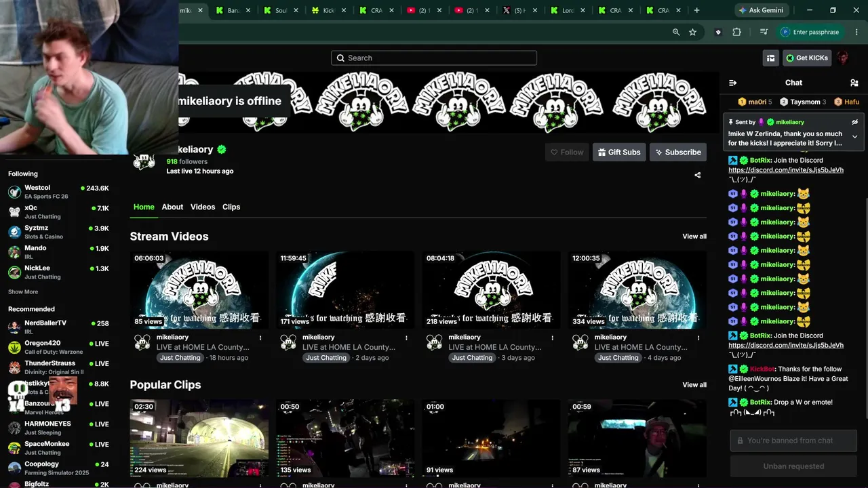This screenshot has height=488, width=868.
Task: Open the Chrome extensions puzzle icon
Action: click(736, 32)
